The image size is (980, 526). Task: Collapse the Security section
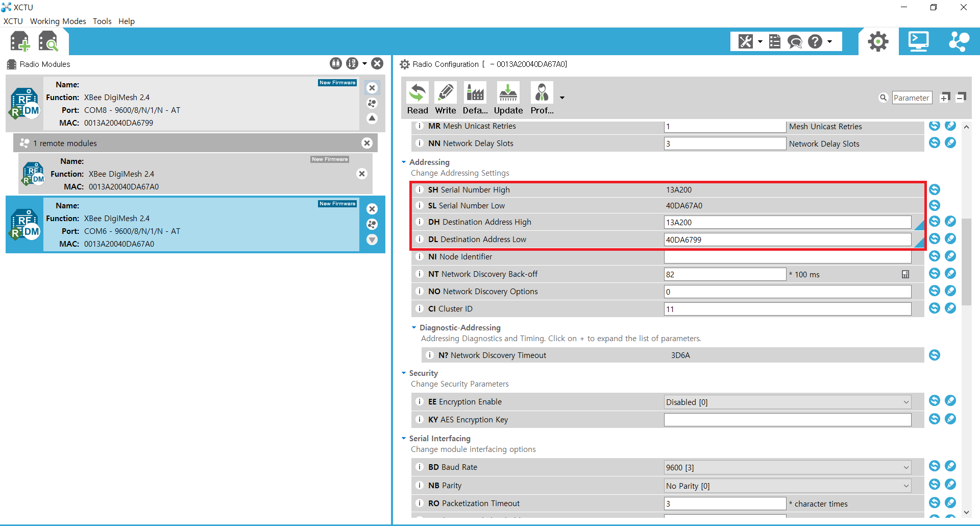coord(404,373)
